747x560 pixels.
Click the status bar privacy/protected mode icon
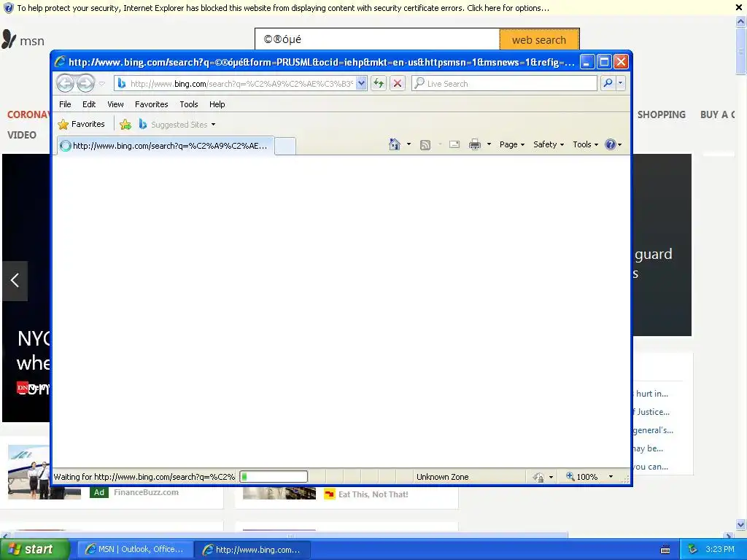(539, 477)
